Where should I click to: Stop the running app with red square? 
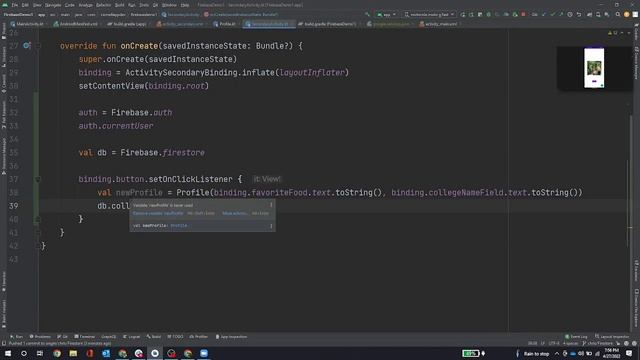coord(523,14)
